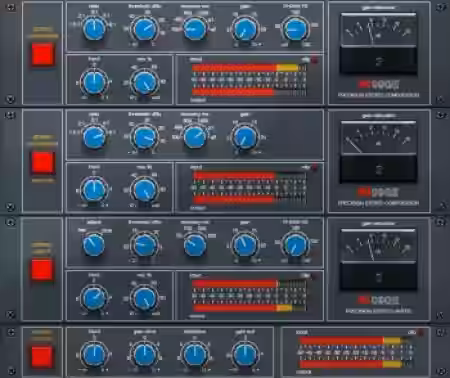Click the input level meter on the top compressor
This screenshot has height=378, width=450.
point(249,68)
